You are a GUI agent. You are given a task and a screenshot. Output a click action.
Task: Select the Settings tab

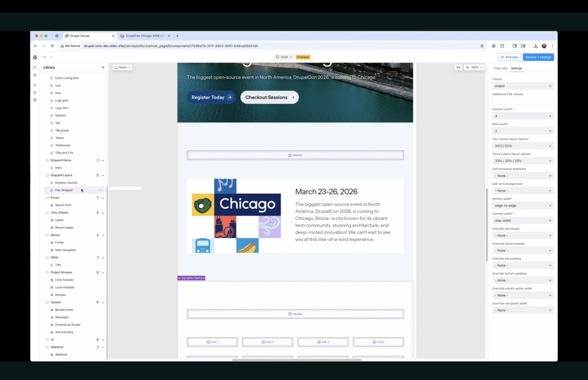pyautogui.click(x=517, y=68)
